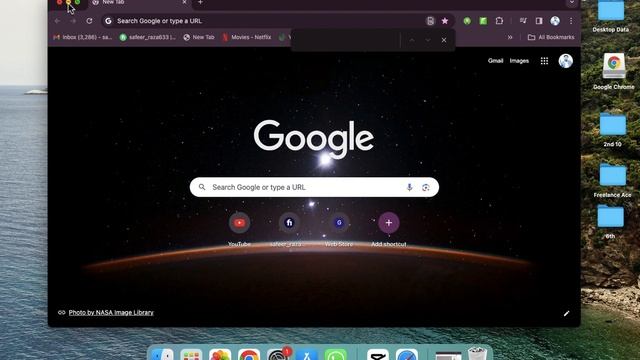Screen dimensions: 640x360
Task: Click the toolbar profile avatar
Action: click(x=555, y=21)
